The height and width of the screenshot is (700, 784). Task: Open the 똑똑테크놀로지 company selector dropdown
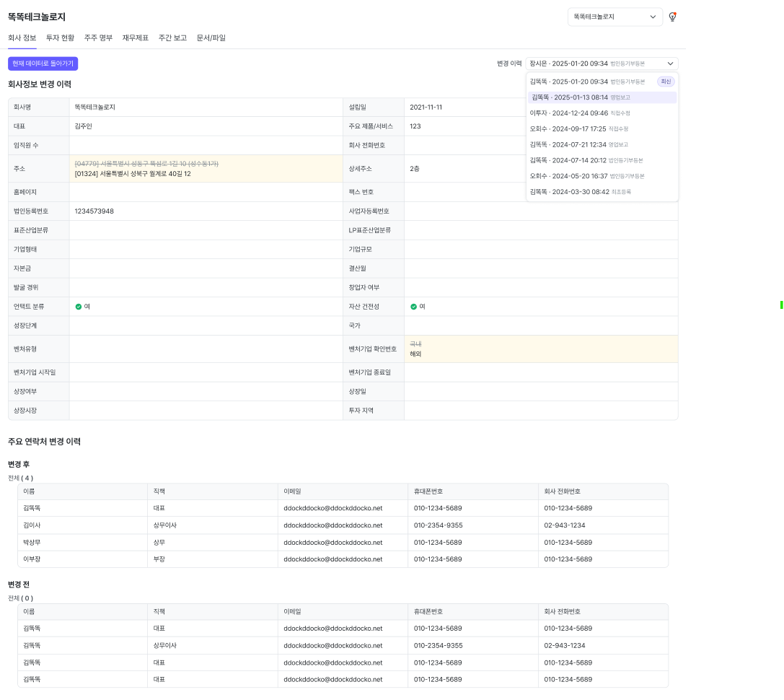[615, 17]
